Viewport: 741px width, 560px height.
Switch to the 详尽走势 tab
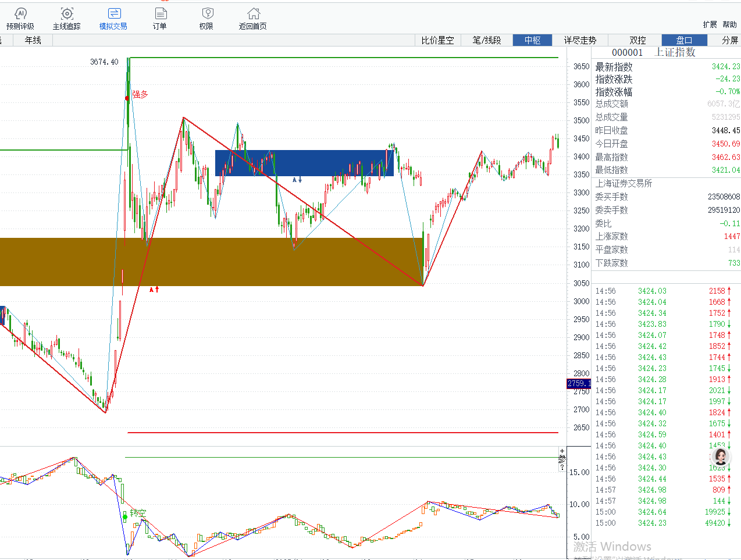pos(580,40)
